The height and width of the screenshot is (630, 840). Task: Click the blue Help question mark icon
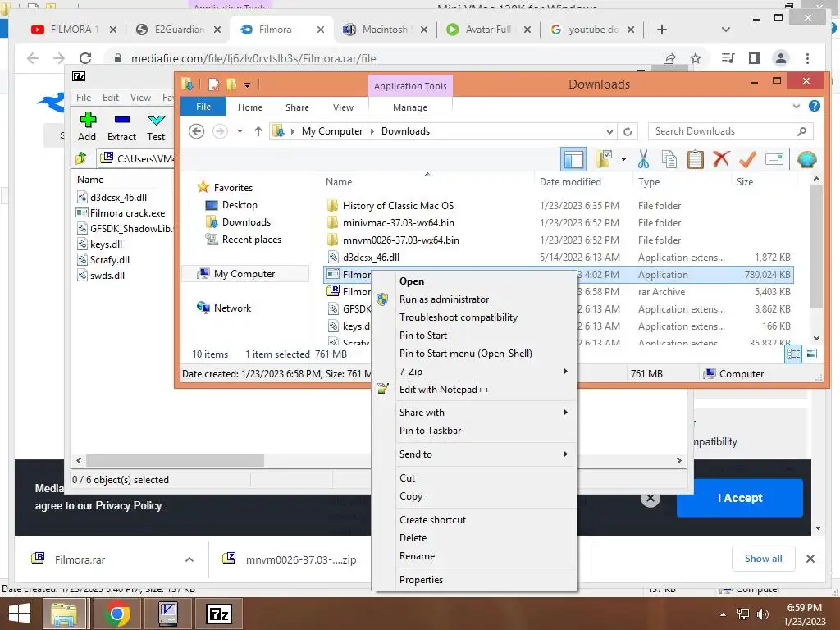815,106
